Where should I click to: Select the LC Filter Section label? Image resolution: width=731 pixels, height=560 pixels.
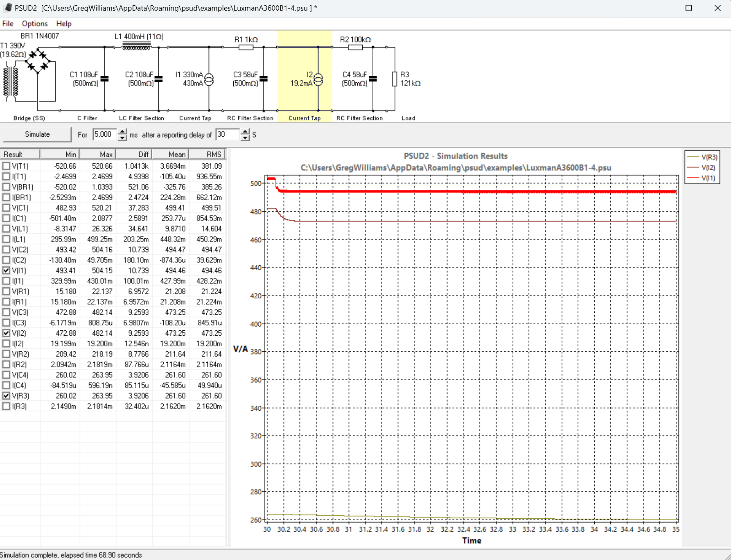(x=141, y=118)
